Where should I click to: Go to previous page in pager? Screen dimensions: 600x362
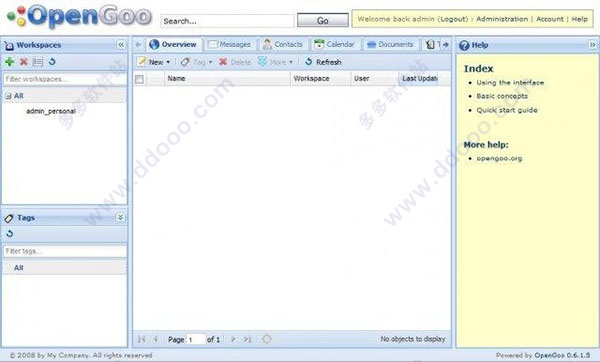point(156,339)
